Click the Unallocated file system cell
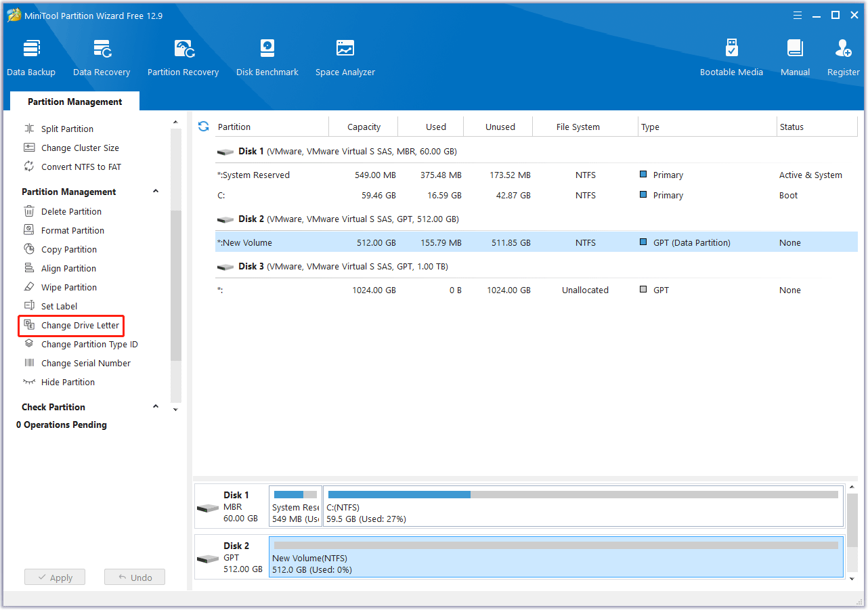The image size is (868, 610). [x=586, y=290]
